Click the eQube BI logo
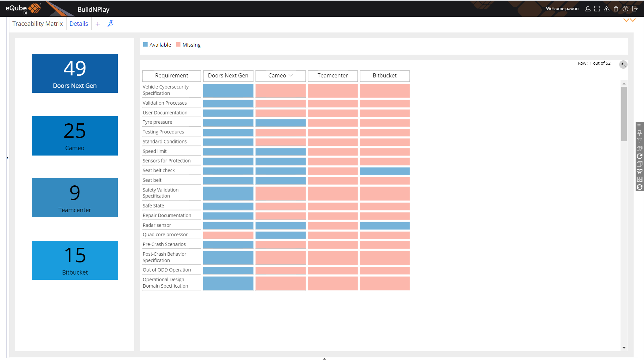Viewport: 644px width, 361px height. coord(23,9)
